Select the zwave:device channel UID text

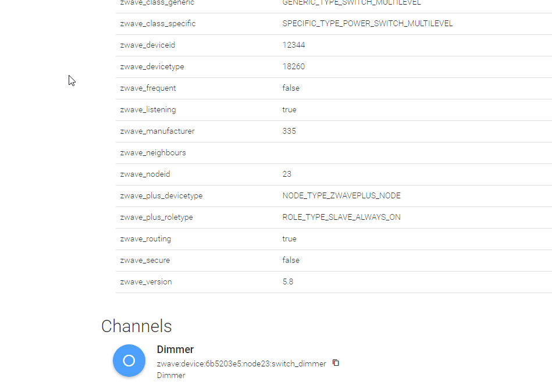(x=241, y=364)
